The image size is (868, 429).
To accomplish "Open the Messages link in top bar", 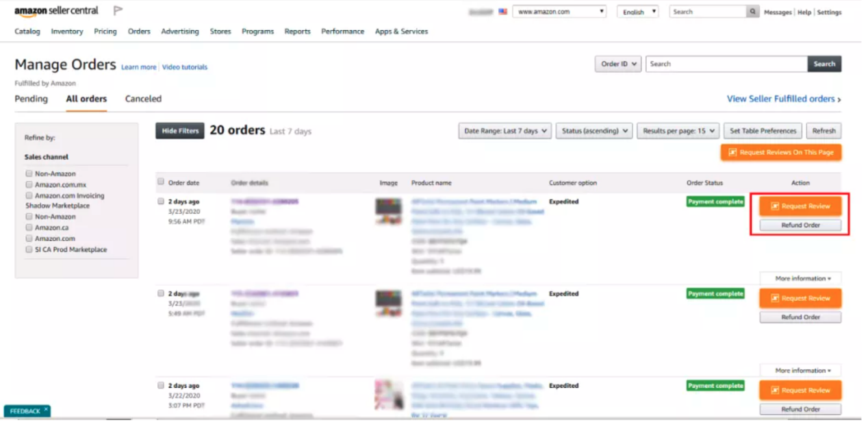I will [778, 12].
